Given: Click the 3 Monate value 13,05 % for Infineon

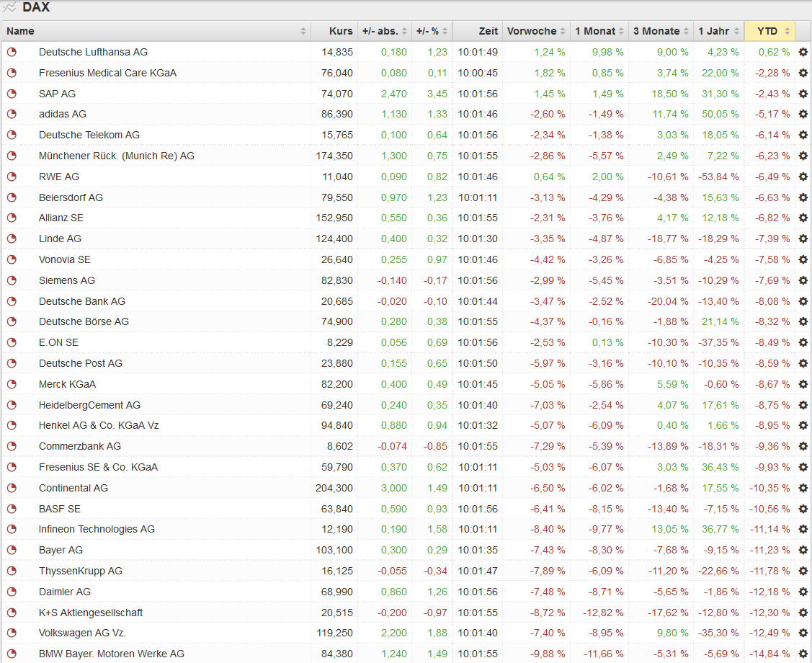Looking at the screenshot, I should [x=670, y=530].
